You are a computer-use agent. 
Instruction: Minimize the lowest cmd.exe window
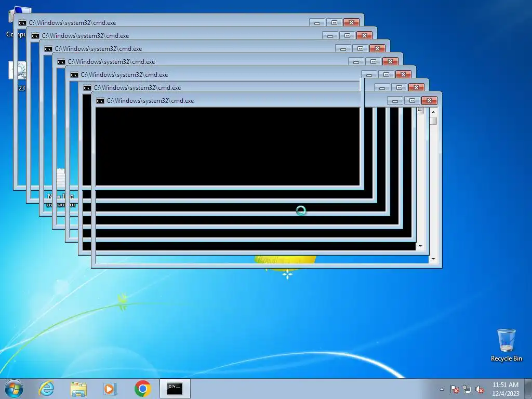[x=395, y=100]
